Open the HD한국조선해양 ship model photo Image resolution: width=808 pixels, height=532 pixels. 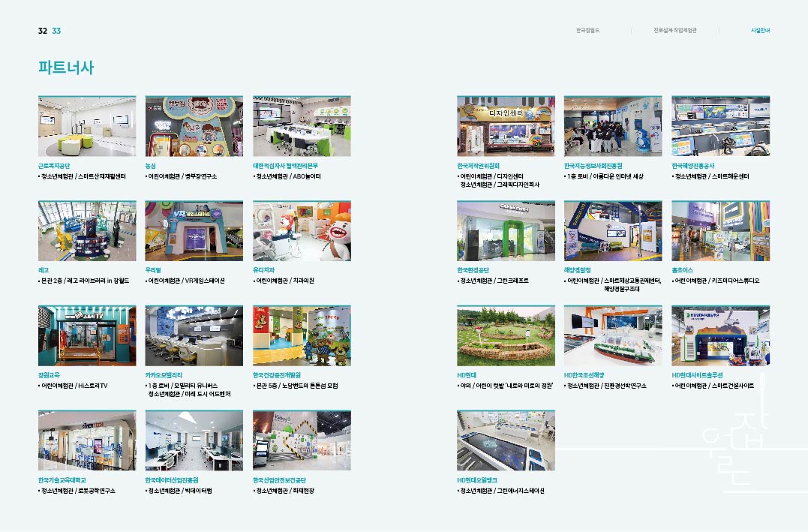tap(613, 335)
